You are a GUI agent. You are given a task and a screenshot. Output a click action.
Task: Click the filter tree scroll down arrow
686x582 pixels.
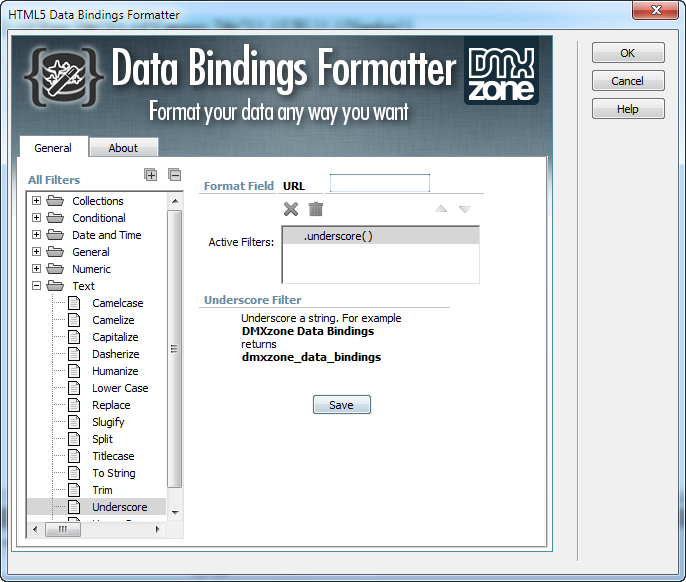tap(175, 512)
